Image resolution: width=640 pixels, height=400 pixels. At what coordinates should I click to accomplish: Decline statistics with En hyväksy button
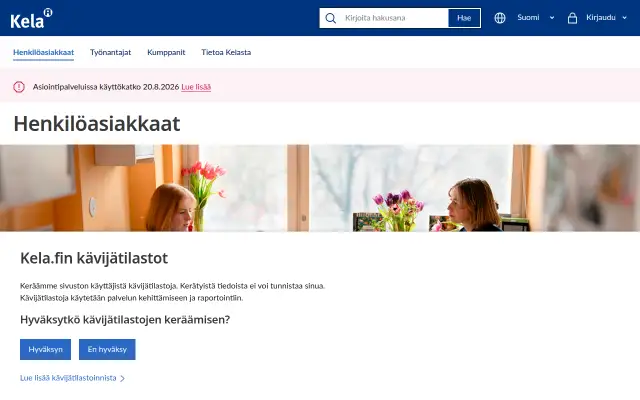point(107,349)
